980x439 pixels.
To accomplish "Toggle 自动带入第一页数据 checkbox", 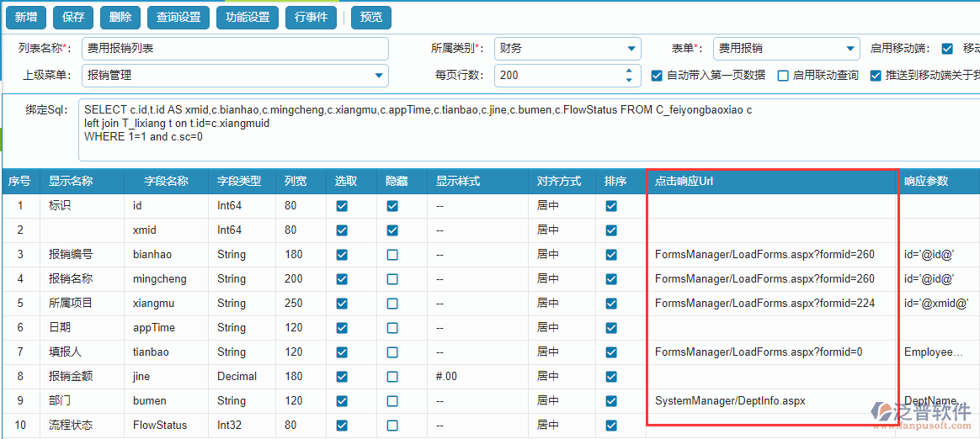I will tap(656, 76).
